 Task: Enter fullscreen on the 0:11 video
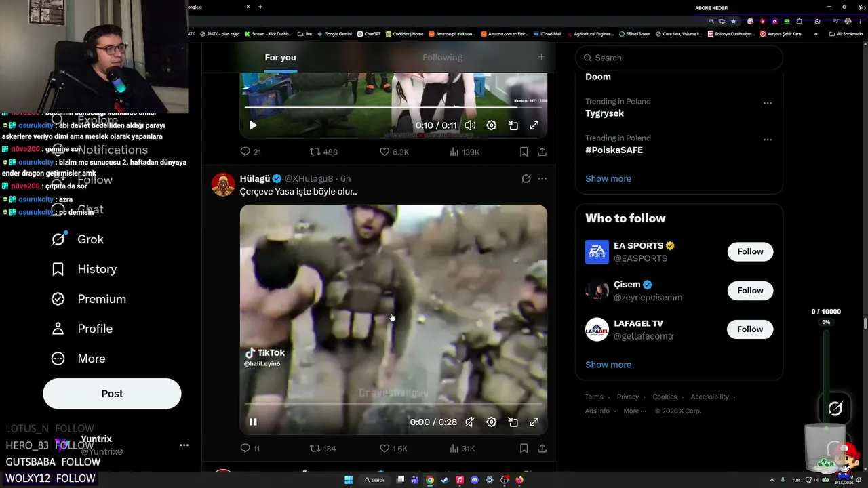534,125
